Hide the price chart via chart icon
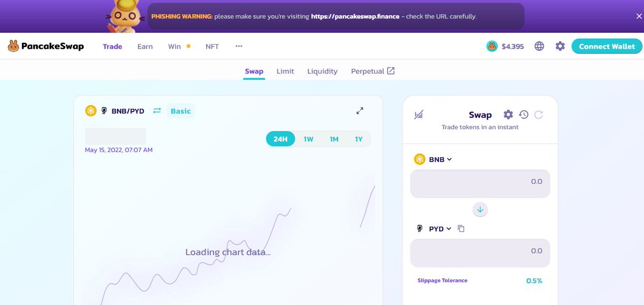644x305 pixels. 419,115
